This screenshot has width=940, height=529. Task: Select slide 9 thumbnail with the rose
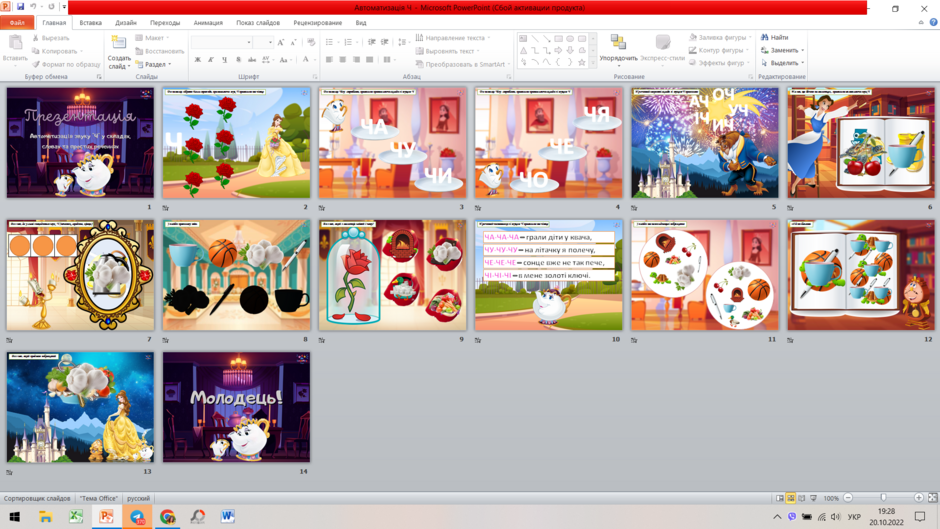click(x=393, y=275)
